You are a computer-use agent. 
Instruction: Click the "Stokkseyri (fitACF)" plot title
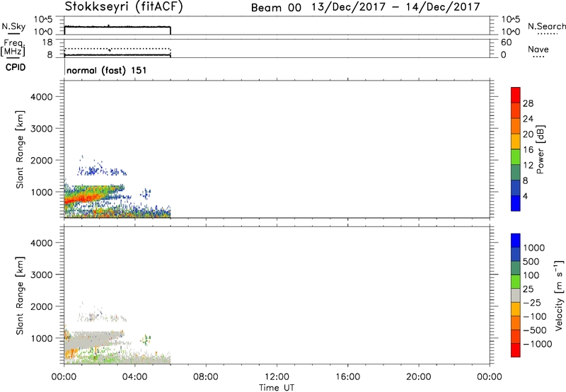(124, 6)
